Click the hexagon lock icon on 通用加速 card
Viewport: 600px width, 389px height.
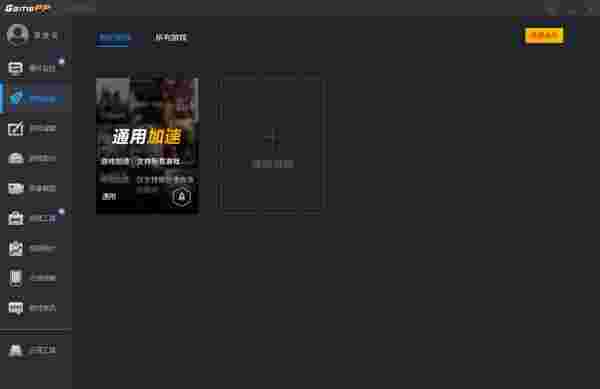tap(182, 197)
